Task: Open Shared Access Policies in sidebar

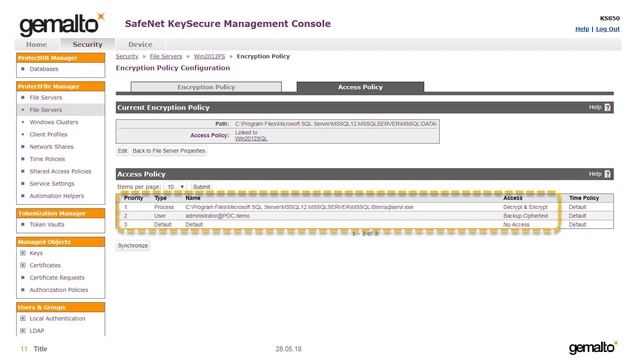Action: pos(60,171)
